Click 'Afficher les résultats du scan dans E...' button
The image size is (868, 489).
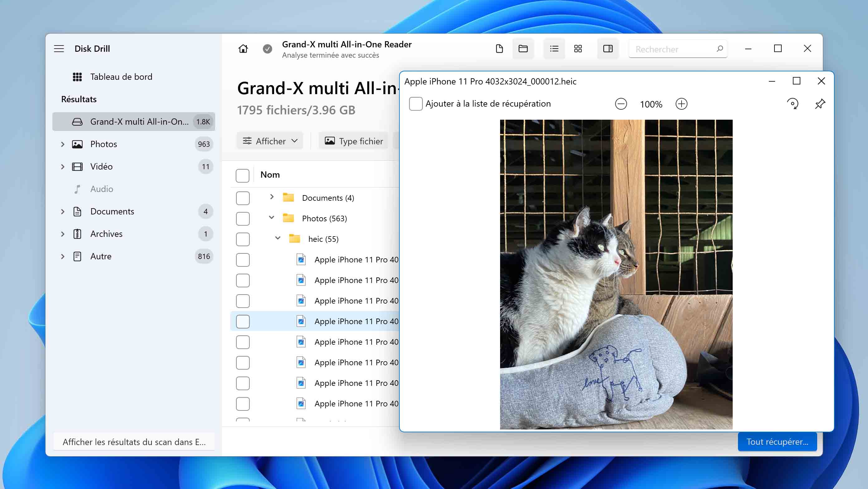tap(134, 442)
